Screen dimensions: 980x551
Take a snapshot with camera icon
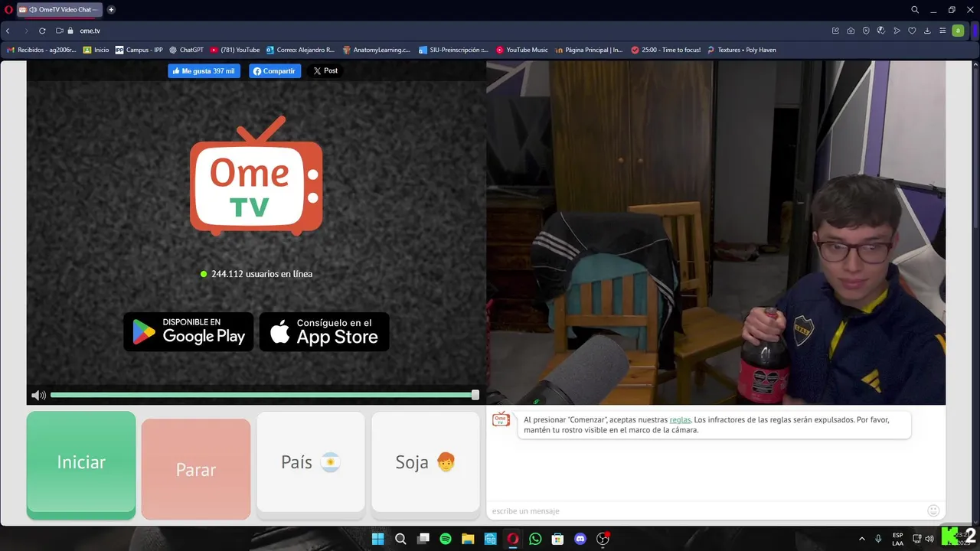(x=851, y=31)
